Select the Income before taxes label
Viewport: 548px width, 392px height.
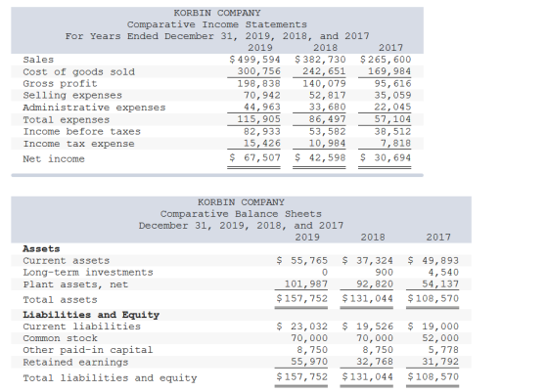(82, 132)
